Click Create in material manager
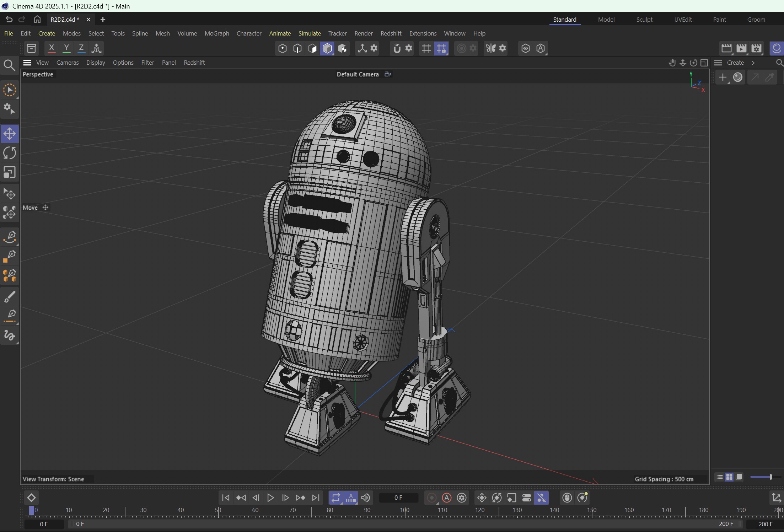 coord(735,63)
